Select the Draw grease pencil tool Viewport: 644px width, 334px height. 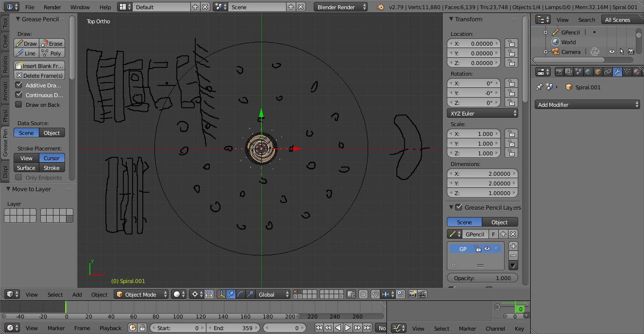(26, 43)
